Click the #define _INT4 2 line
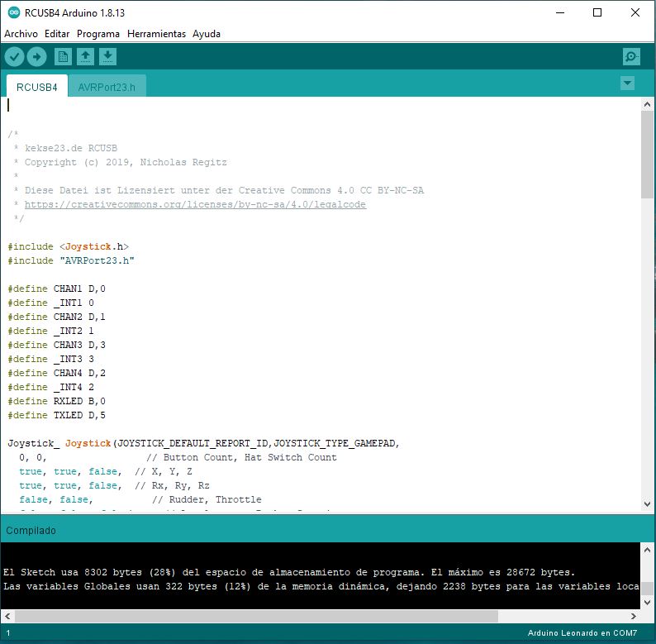The height and width of the screenshot is (644, 656). click(50, 387)
